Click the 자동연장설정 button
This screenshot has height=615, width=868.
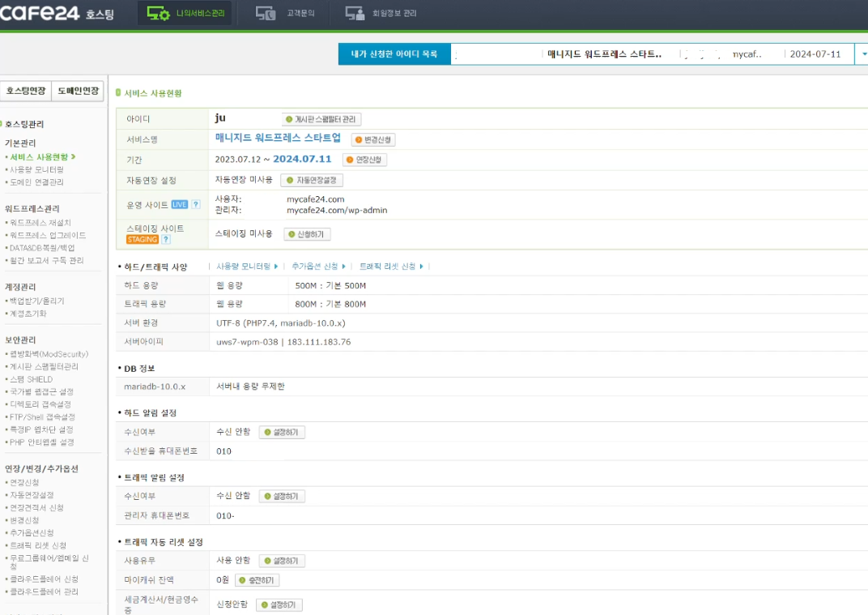pos(312,180)
